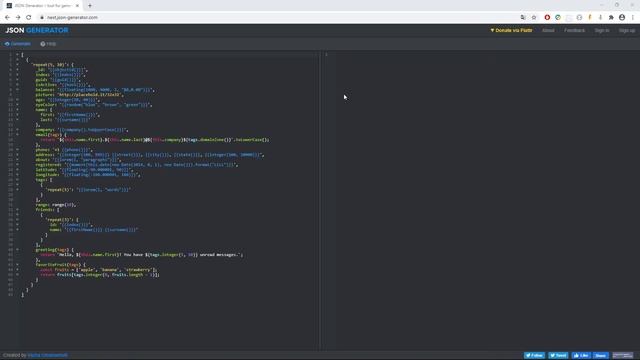Open the puzzle-piece Extensions menu
The width and height of the screenshot is (640, 360).
[611, 18]
